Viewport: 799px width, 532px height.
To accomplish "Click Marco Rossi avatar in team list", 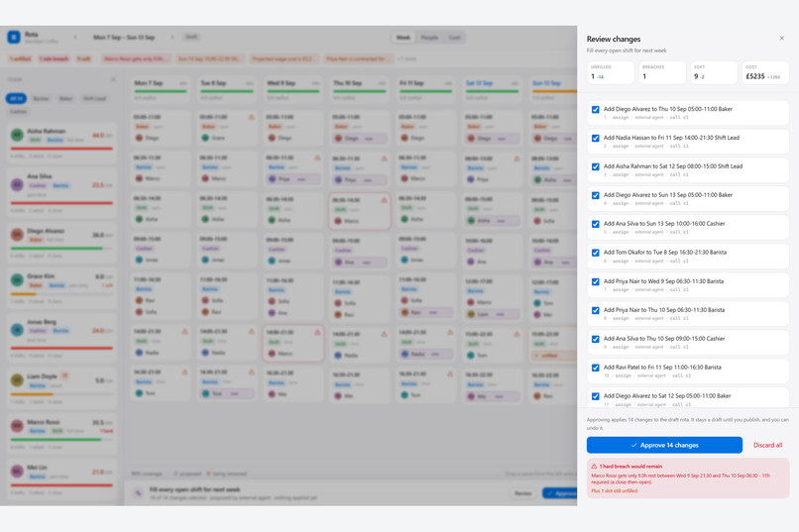I will [x=17, y=426].
